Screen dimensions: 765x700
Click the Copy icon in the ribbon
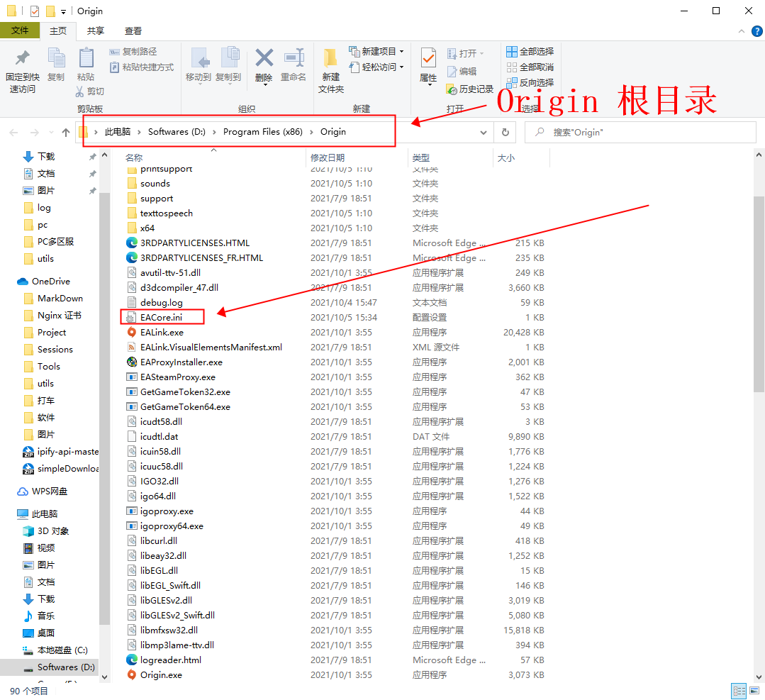pos(56,58)
